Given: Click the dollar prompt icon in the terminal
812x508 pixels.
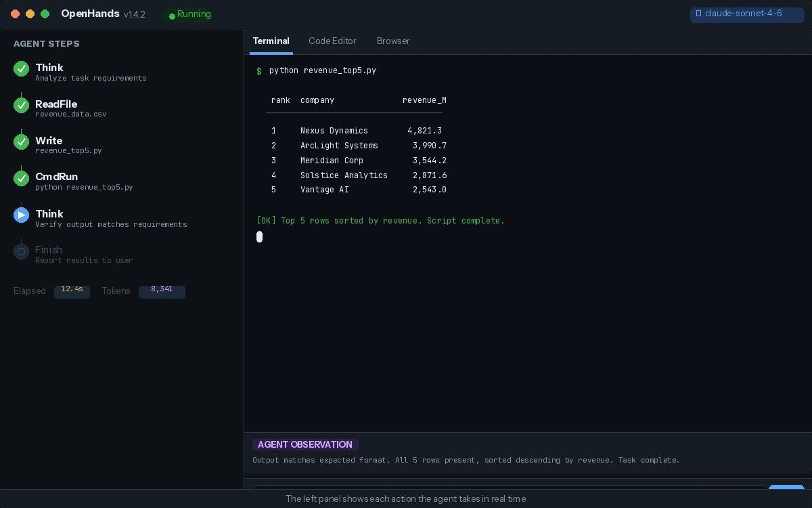Looking at the screenshot, I should [x=259, y=71].
